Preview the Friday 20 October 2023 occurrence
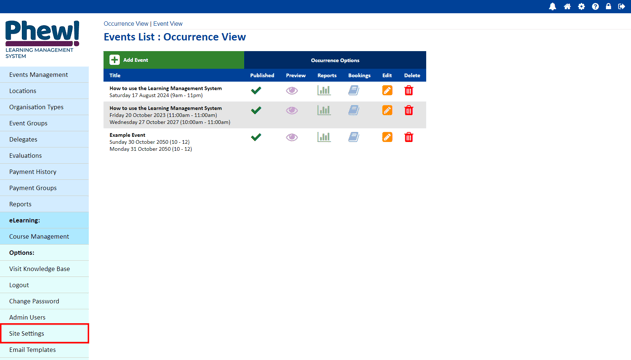Viewport: 631px width, 360px height. (x=292, y=110)
